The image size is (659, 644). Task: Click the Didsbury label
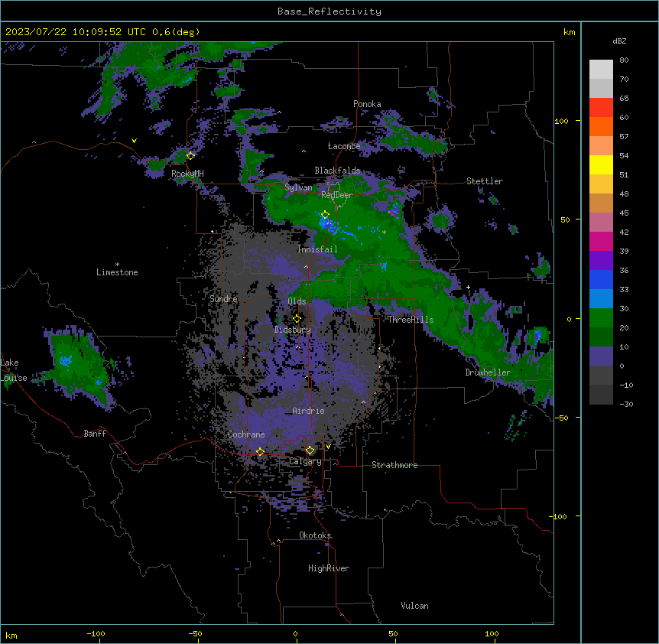pos(292,330)
